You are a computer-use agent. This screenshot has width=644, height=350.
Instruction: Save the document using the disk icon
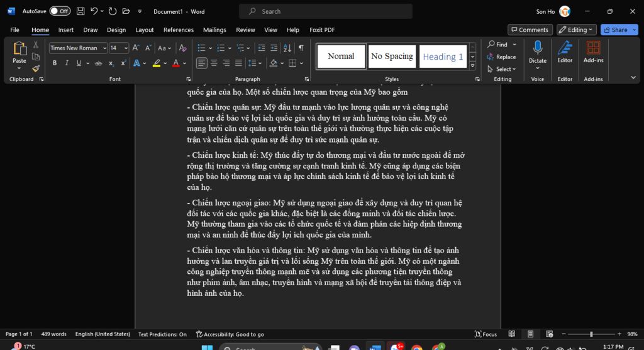(80, 11)
